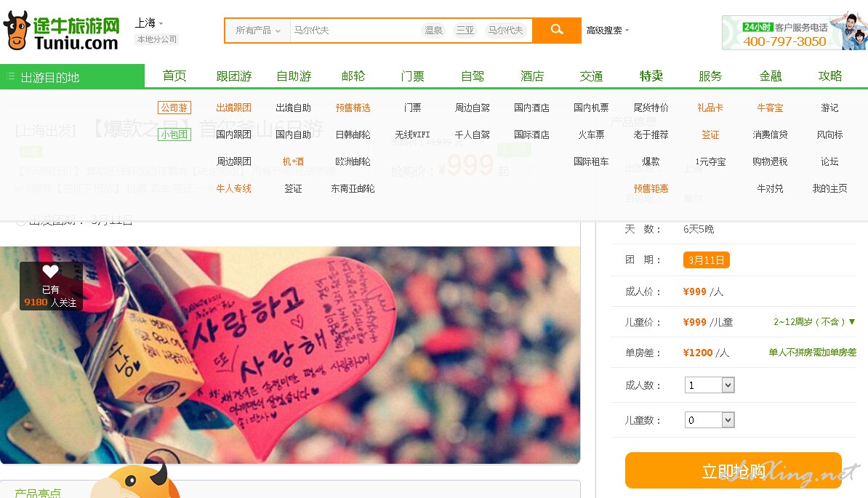Screen dimensions: 868x498
Task: Open the 成人数 quantity dropdown
Action: [x=710, y=385]
